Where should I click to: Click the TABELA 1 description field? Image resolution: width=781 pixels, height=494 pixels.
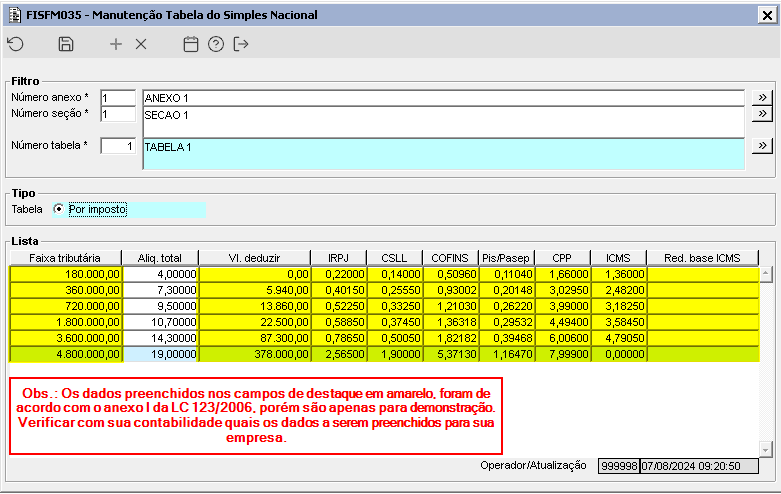pyautogui.click(x=443, y=154)
